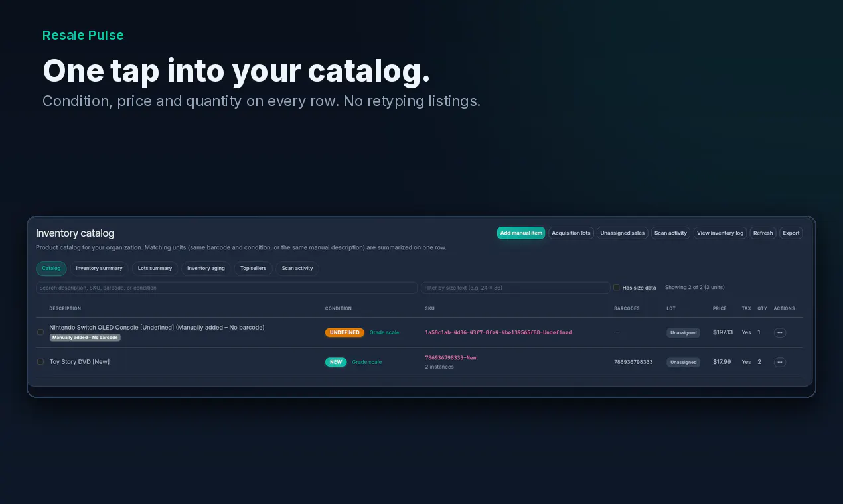Screen dimensions: 843x504
Task: Click barcode 786936798333 in the Barcodes column
Action: coord(633,362)
